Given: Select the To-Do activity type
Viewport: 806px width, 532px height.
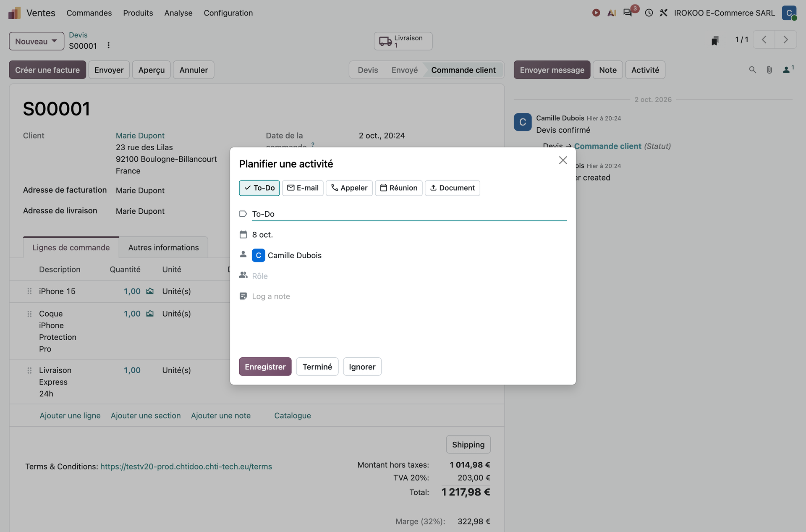Looking at the screenshot, I should (x=259, y=188).
